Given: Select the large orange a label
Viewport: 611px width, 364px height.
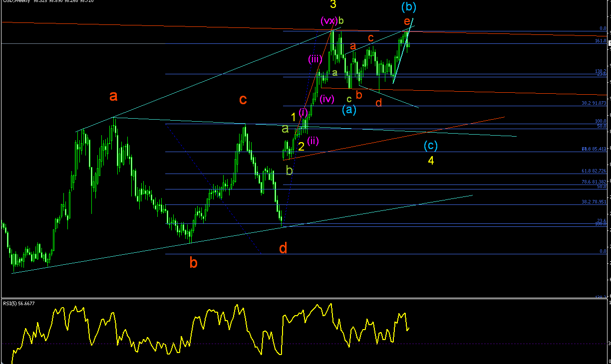Looking at the screenshot, I should pos(113,96).
